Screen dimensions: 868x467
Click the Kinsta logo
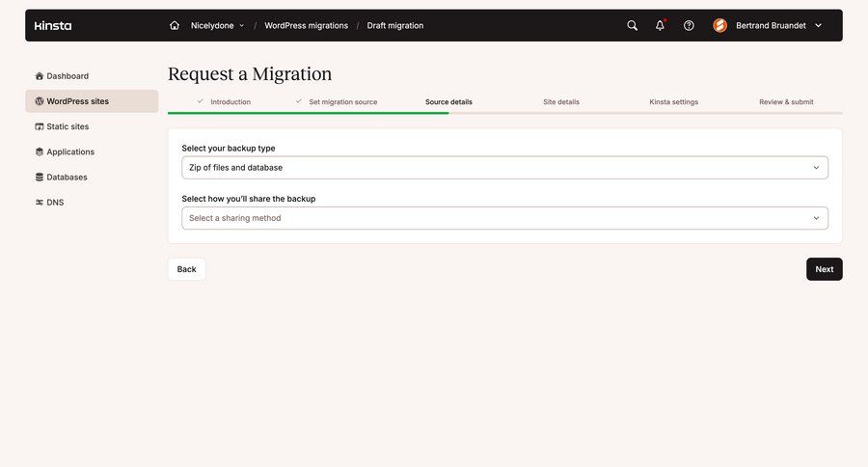click(x=53, y=25)
